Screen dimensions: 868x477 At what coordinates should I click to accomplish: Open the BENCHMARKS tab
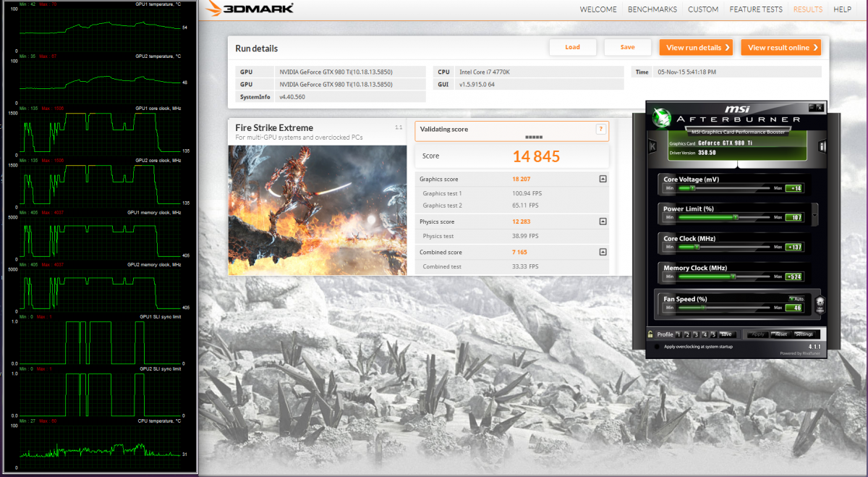tap(652, 9)
